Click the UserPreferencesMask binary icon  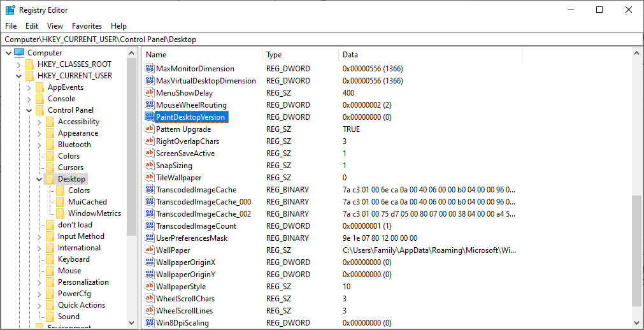click(x=150, y=238)
